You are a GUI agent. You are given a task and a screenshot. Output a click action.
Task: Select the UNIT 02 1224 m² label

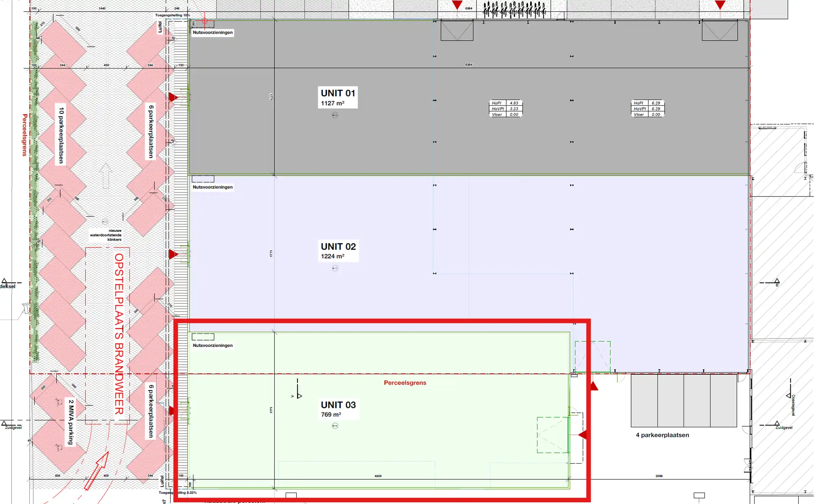tap(338, 251)
